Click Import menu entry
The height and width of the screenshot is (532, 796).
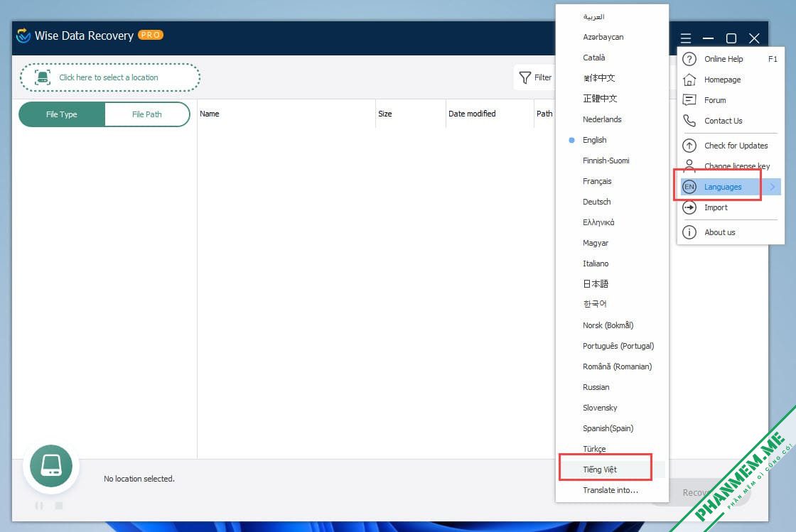[731, 207]
